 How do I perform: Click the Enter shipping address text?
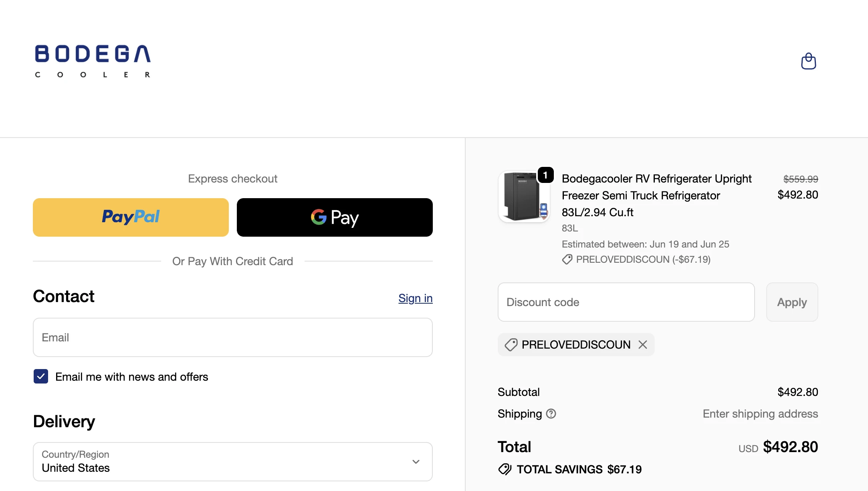click(x=761, y=414)
